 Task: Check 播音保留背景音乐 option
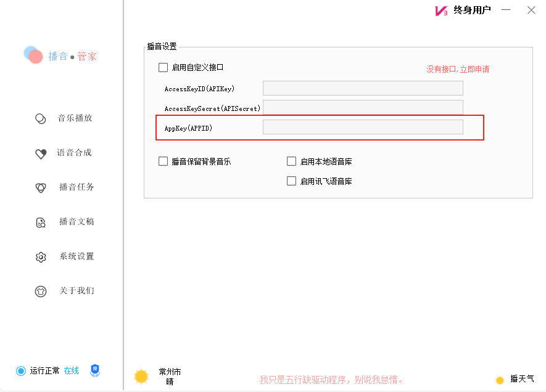(163, 161)
